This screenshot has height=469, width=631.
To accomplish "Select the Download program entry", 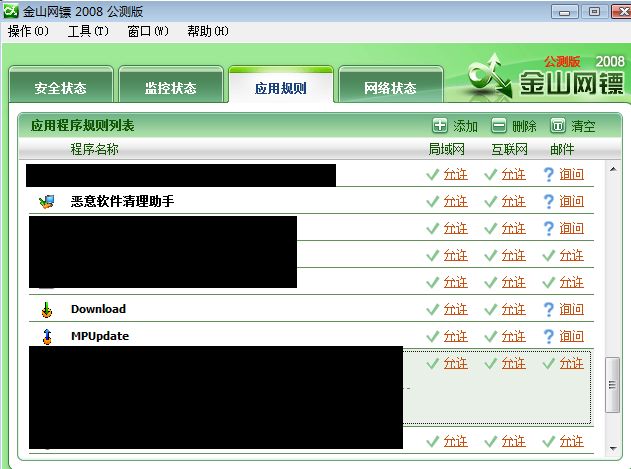I will coord(311,309).
